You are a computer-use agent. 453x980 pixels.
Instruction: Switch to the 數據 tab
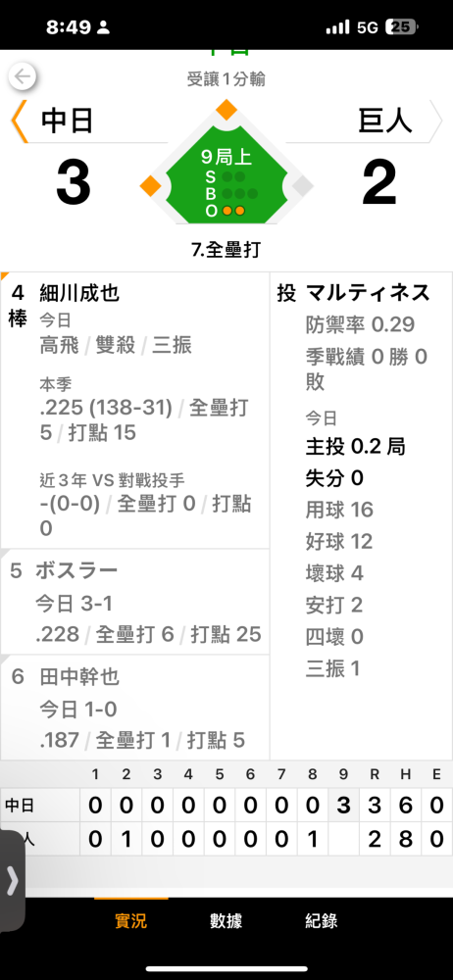tap(226, 920)
